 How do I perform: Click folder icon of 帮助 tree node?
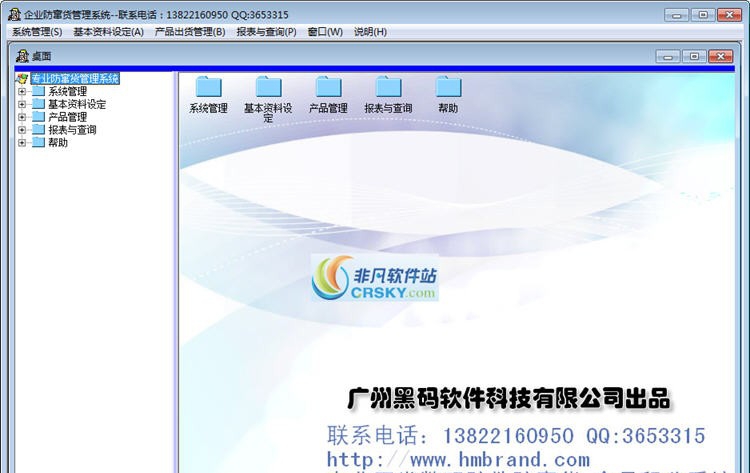38,142
